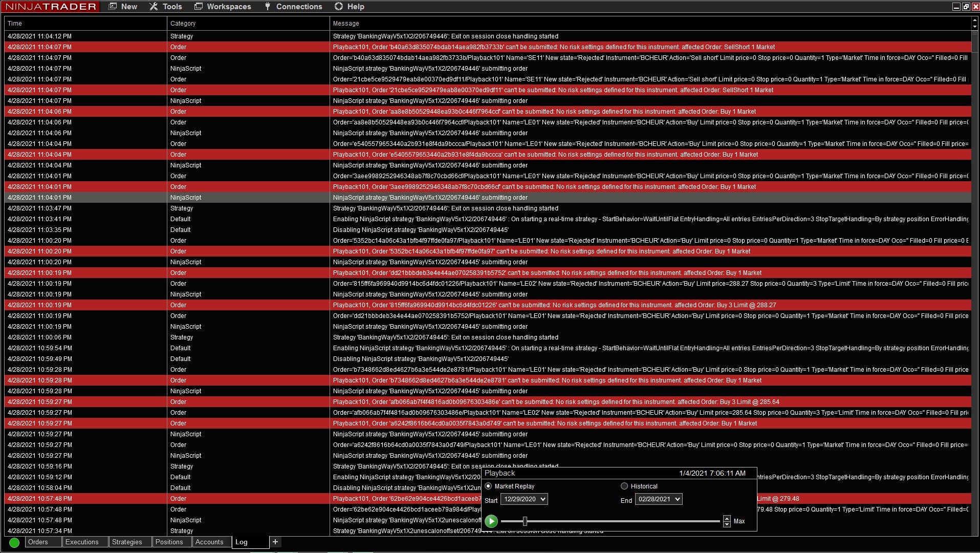Select the log row timed 11:04:12 PM
Viewport: 980px width, 553px height.
pos(488,36)
